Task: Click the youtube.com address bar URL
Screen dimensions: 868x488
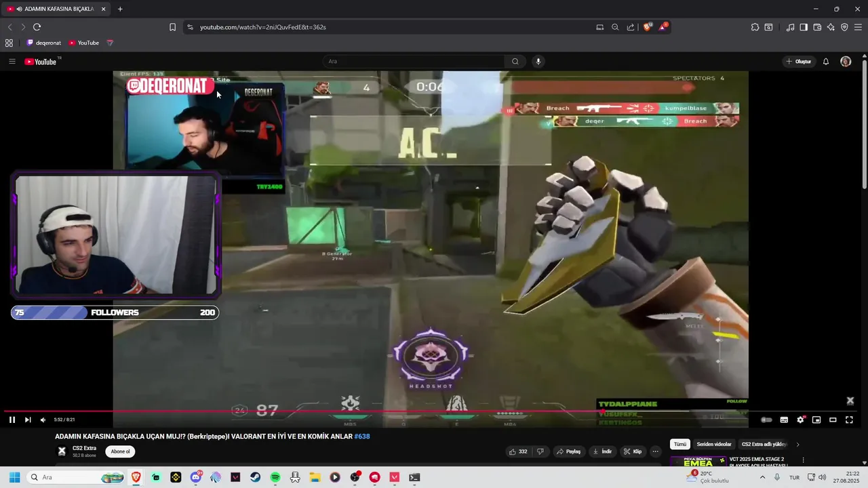Action: click(263, 27)
